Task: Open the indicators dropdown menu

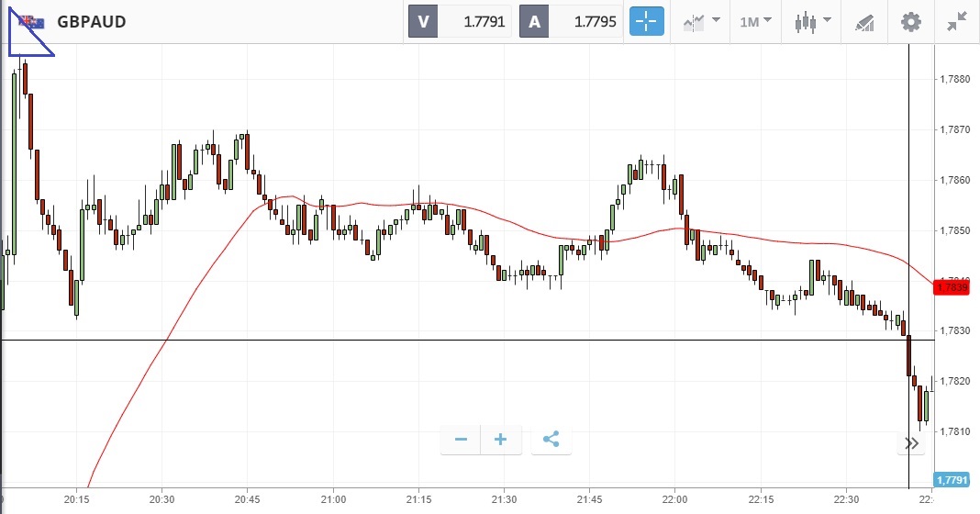Action: (x=701, y=22)
